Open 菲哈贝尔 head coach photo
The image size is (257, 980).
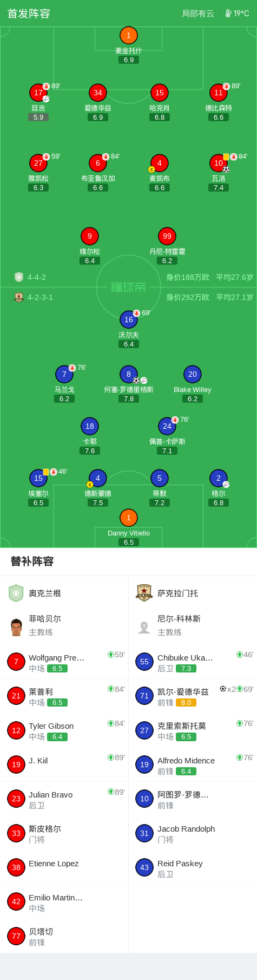(16, 626)
